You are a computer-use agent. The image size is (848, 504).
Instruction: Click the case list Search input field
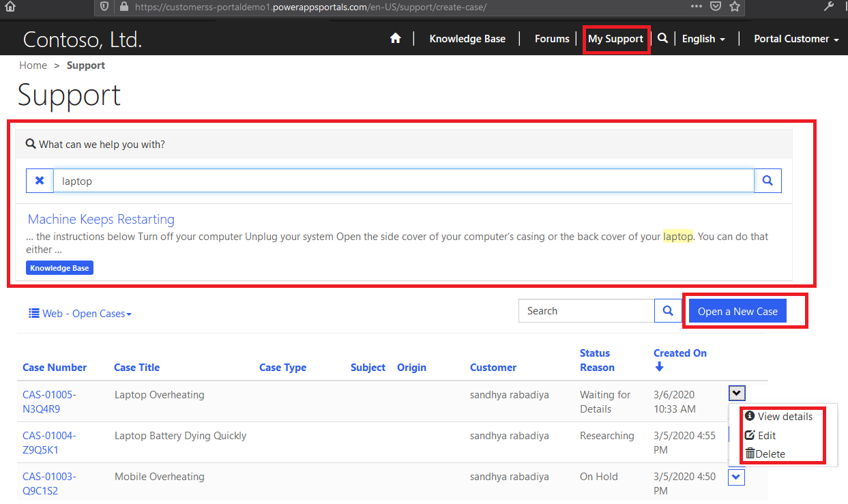coord(586,311)
